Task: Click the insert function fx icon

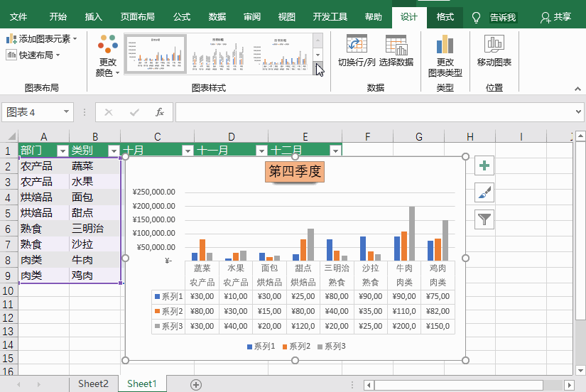Action: (160, 112)
